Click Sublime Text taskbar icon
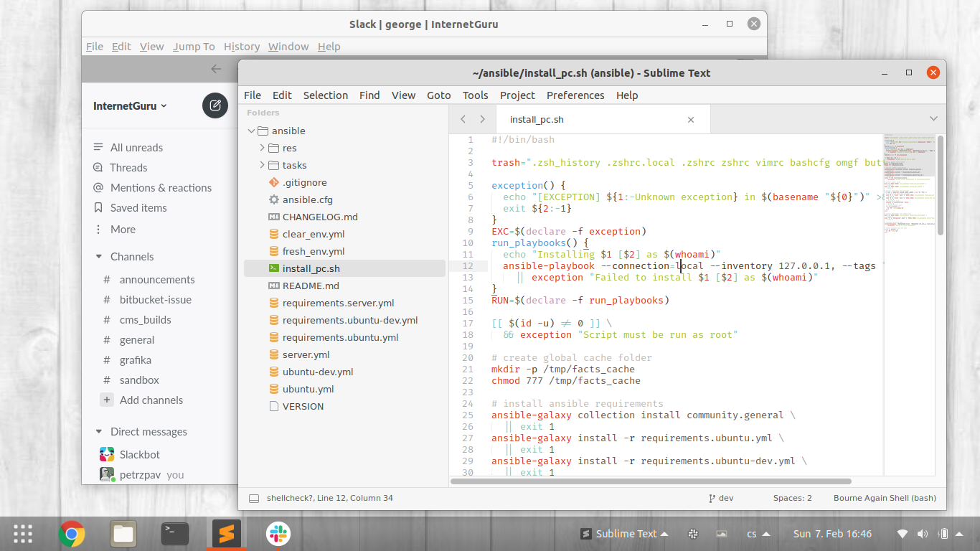The height and width of the screenshot is (551, 980). click(227, 534)
